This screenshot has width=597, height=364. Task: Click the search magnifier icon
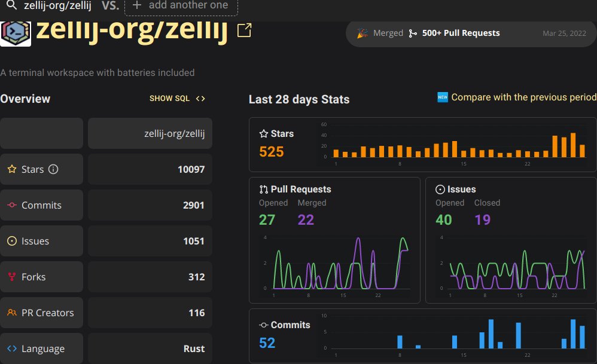coord(12,5)
